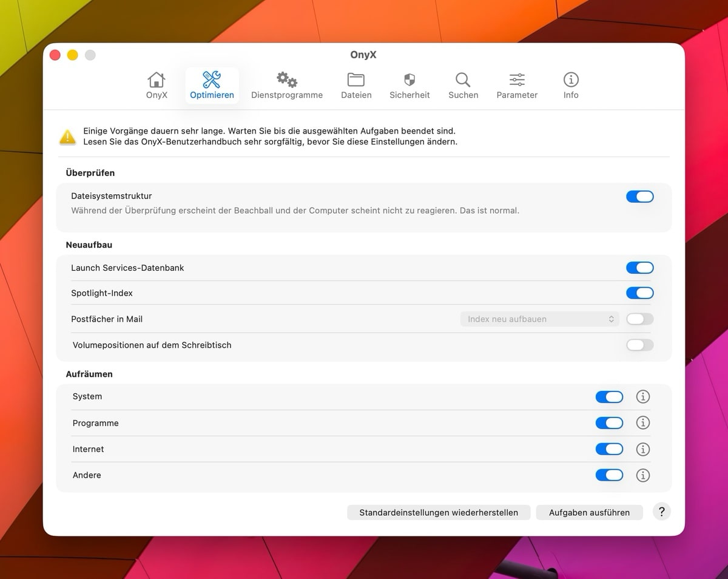Enable Volumepositionen auf dem Schreibtisch
728x579 pixels.
tap(639, 345)
